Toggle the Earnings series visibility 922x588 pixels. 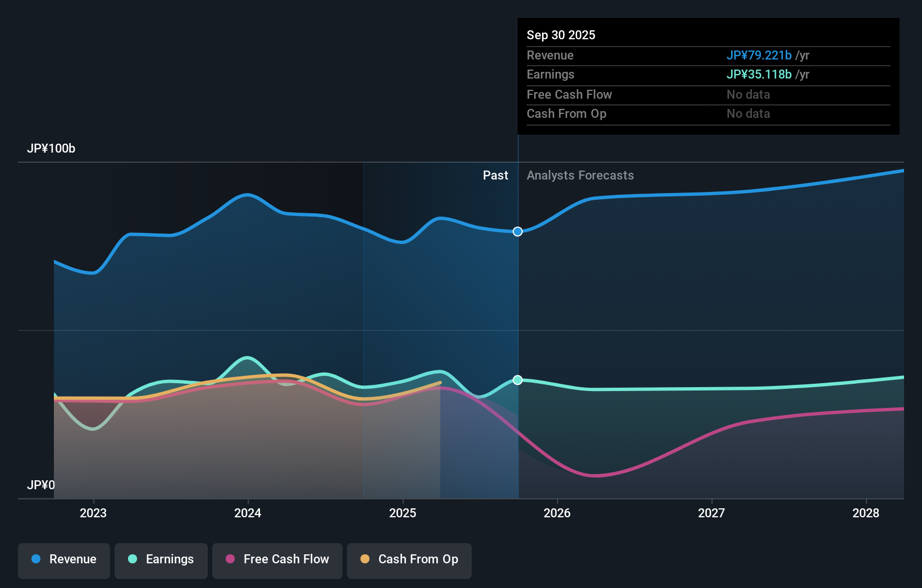point(161,559)
